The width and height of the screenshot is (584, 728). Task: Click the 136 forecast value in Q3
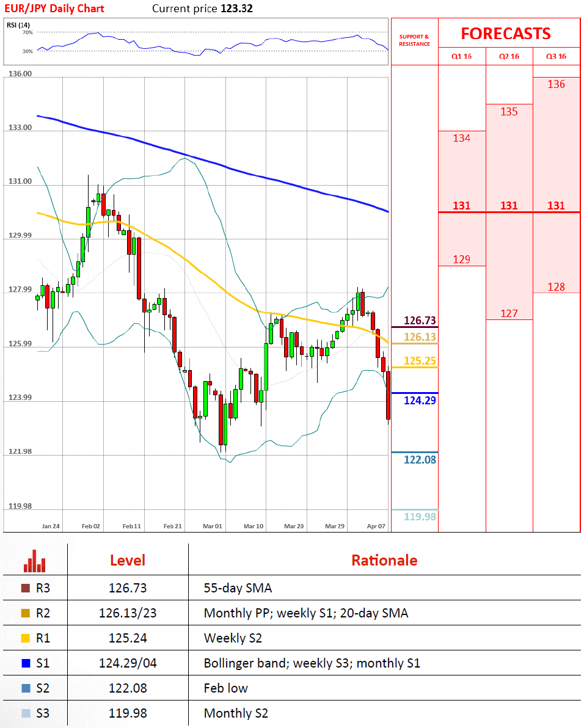point(556,84)
